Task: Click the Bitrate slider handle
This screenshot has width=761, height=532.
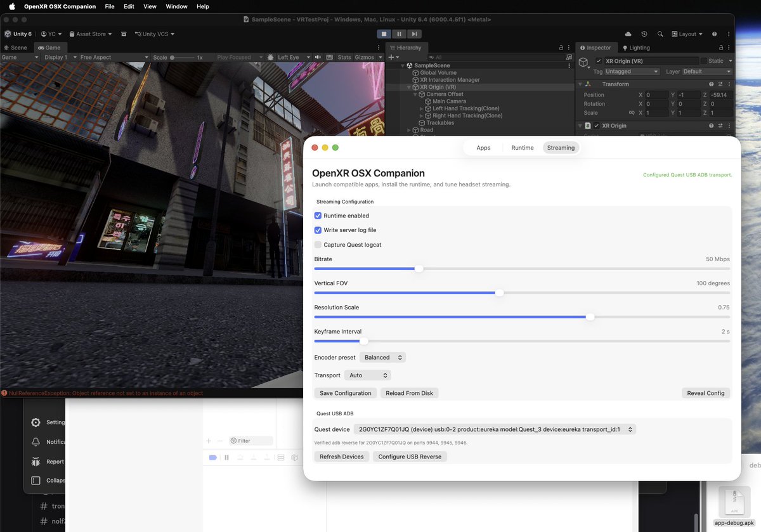Action: (x=419, y=268)
